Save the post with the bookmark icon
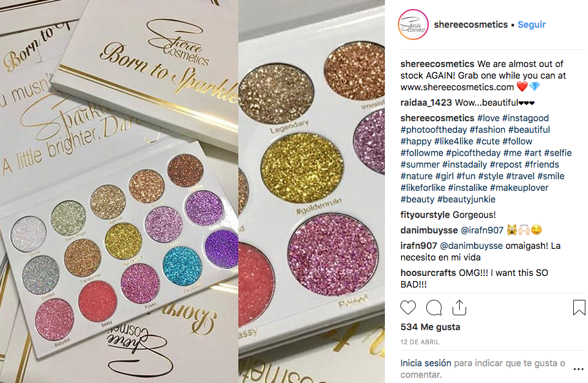588x383 pixels. pos(579,308)
